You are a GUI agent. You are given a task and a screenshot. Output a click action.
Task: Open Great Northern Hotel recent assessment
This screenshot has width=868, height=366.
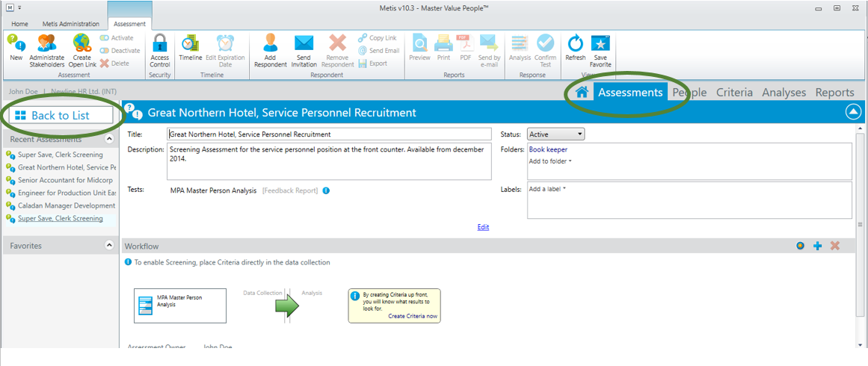tap(61, 167)
